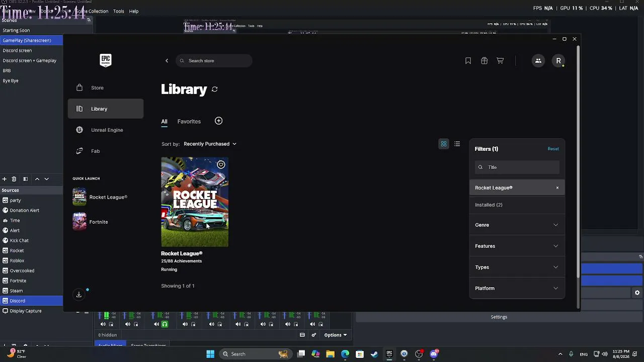The height and width of the screenshot is (362, 644).
Task: Favorite Rocket League with the heart icon
Action: pyautogui.click(x=221, y=164)
